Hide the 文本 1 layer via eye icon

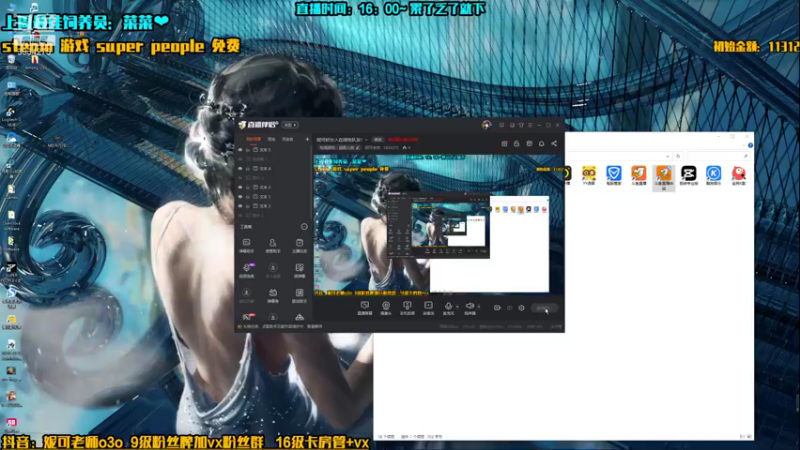click(240, 196)
